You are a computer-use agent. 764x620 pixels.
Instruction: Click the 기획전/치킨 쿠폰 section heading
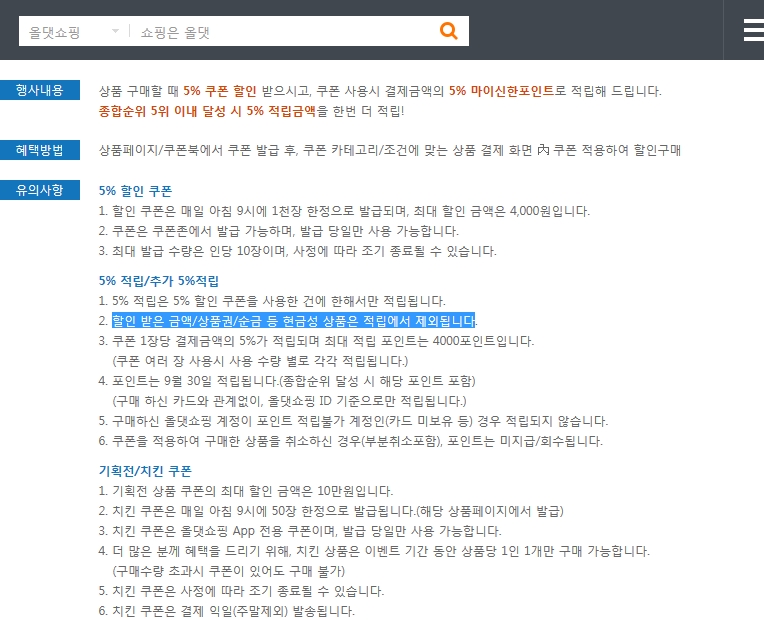pos(145,470)
